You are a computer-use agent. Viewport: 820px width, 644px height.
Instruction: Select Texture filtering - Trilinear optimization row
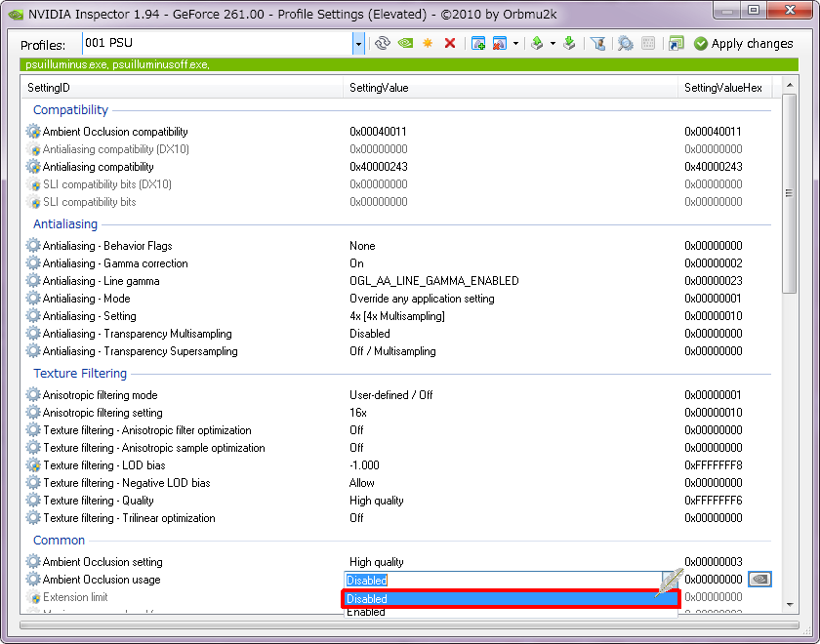click(x=129, y=518)
